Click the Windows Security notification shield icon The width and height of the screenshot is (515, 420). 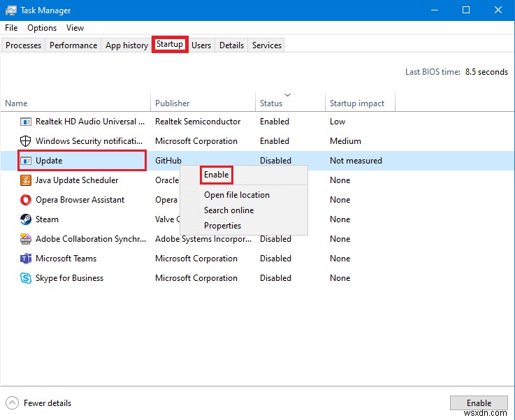click(26, 141)
